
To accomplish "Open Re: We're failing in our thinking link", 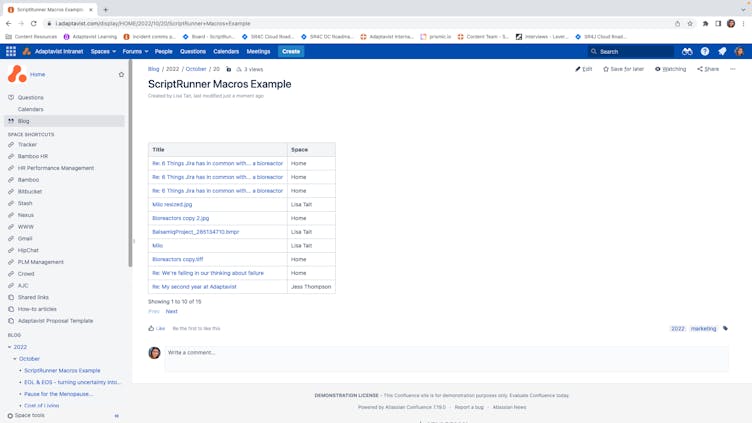I will [208, 273].
